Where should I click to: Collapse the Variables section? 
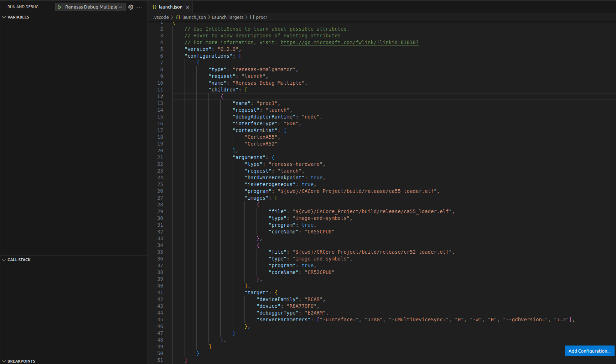tap(18, 17)
